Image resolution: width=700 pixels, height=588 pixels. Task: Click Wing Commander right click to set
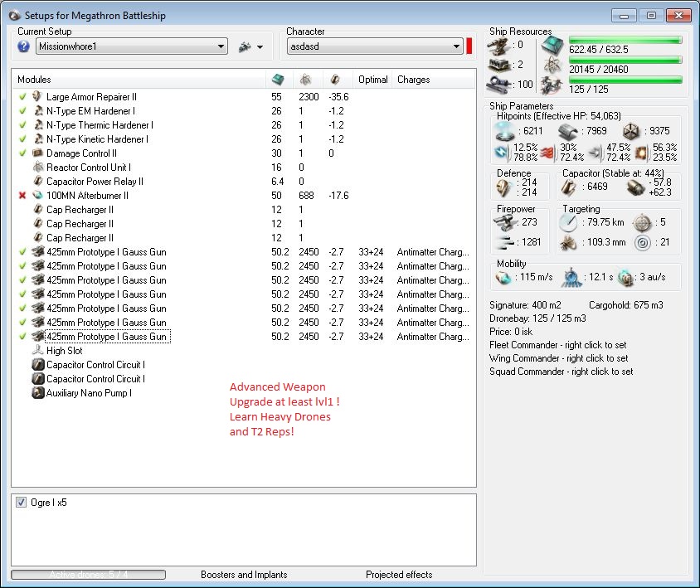558,358
